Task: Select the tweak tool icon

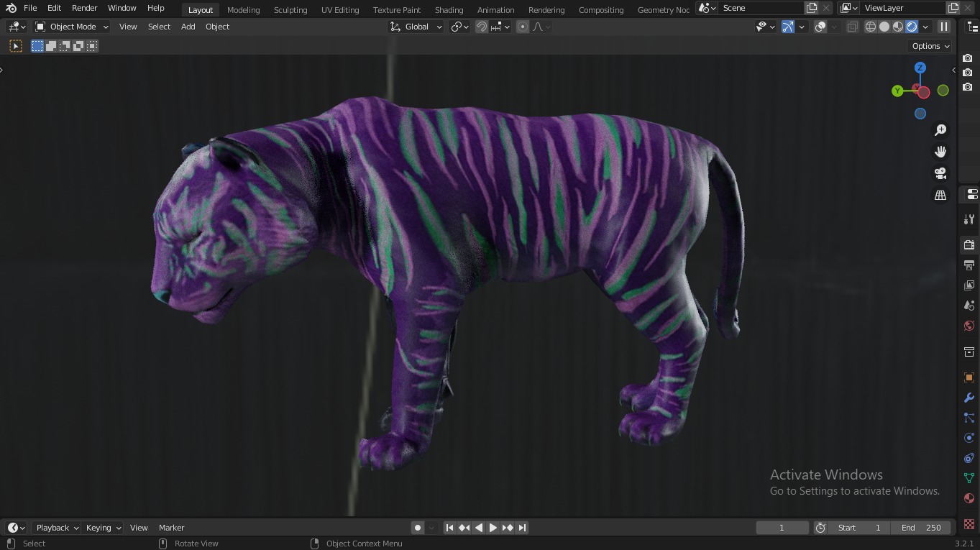Action: (x=16, y=46)
